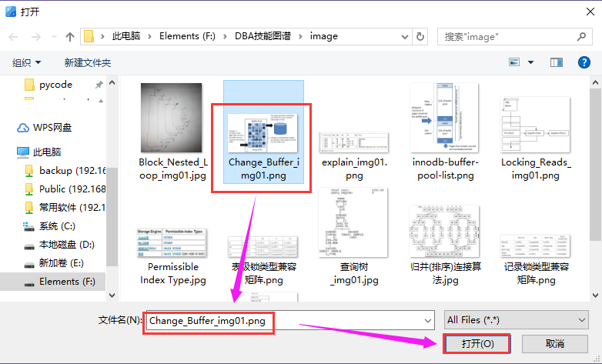Open the All Files type dropdown

[x=516, y=320]
